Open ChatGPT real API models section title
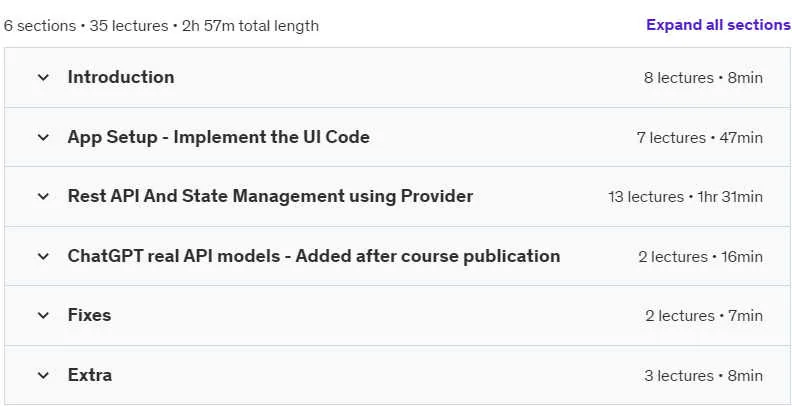792x406 pixels. 314,256
